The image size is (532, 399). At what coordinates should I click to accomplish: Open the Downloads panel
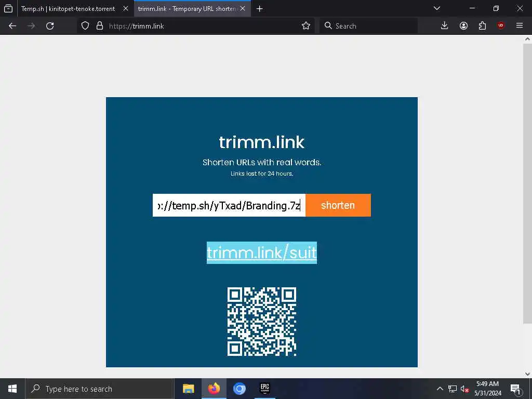pos(445,26)
